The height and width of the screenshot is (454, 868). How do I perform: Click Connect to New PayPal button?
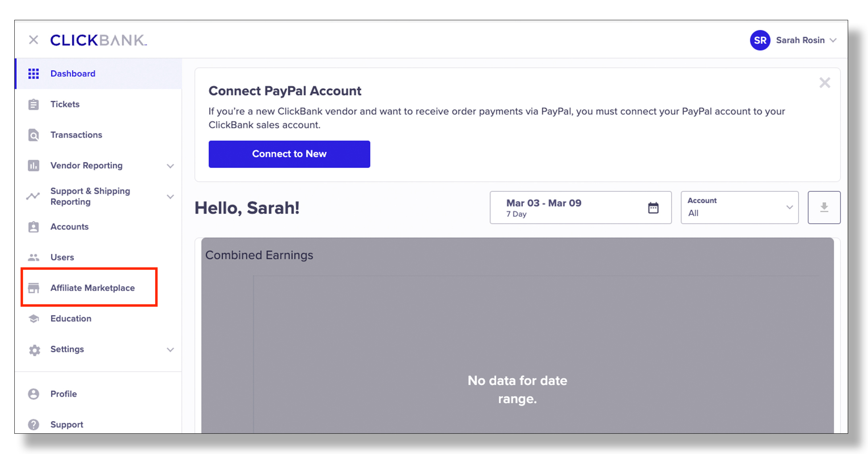[x=289, y=154]
